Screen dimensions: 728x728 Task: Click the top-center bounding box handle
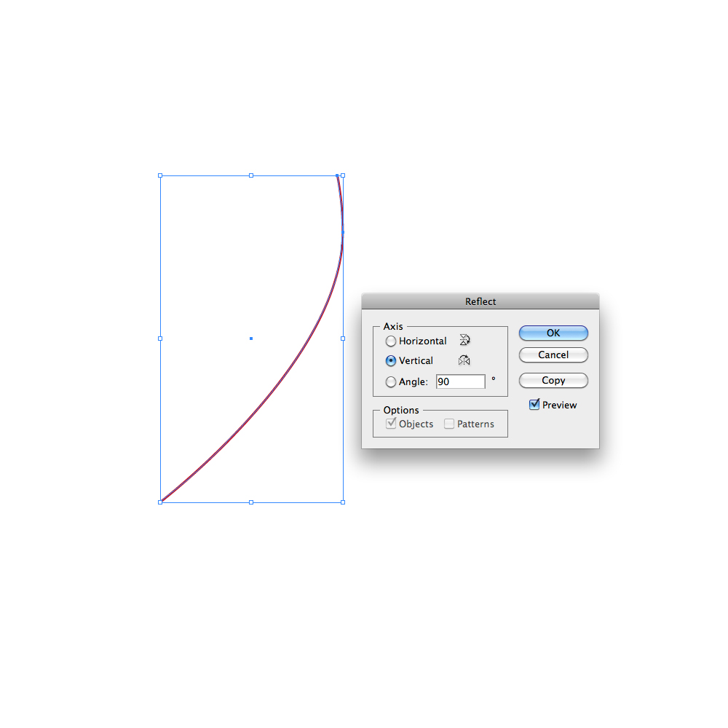point(251,175)
